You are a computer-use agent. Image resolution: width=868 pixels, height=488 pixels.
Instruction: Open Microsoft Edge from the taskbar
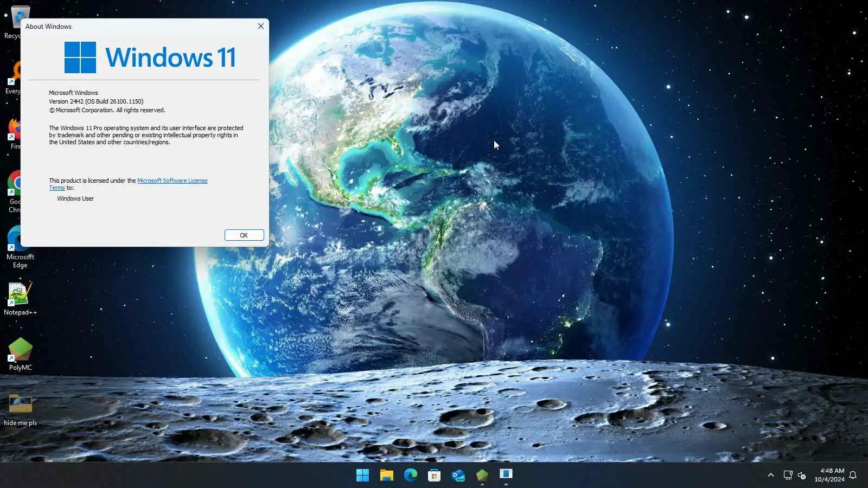coord(410,476)
